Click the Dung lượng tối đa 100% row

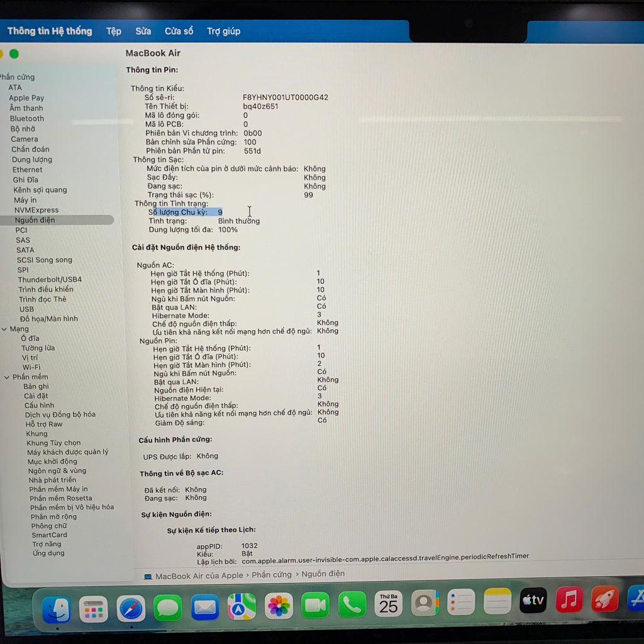193,230
